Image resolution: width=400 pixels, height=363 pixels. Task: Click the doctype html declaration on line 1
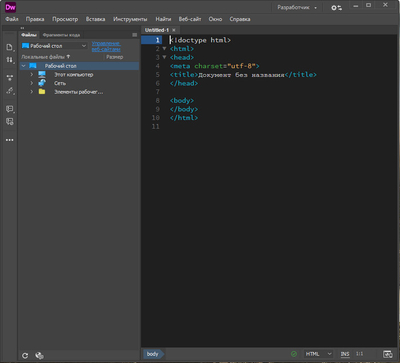click(x=200, y=40)
